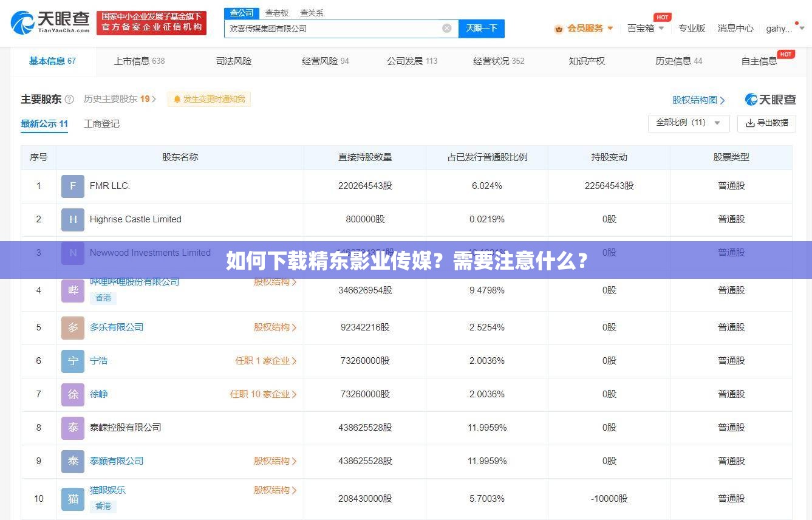Click the 天眼一下 search button
Viewport: 812px width, 520px height.
[x=481, y=28]
